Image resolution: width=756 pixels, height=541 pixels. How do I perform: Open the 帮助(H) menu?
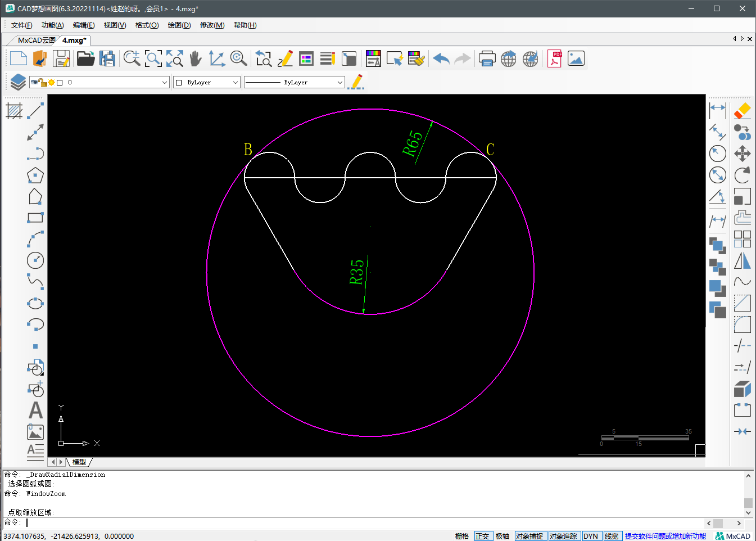pyautogui.click(x=245, y=25)
